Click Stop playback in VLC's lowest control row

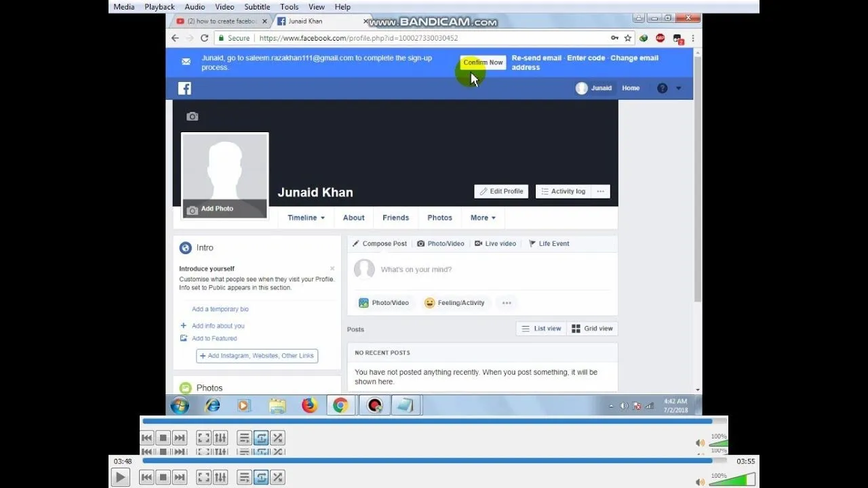163,478
